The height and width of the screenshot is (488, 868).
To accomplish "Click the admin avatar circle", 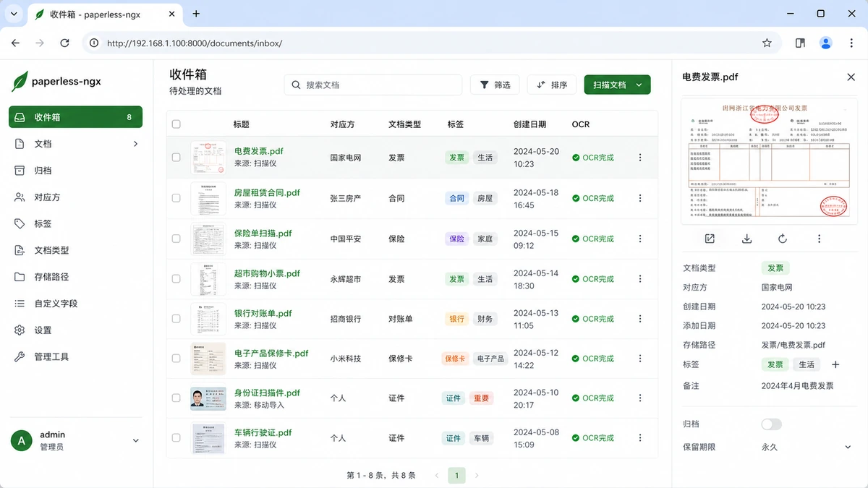I will click(x=22, y=440).
